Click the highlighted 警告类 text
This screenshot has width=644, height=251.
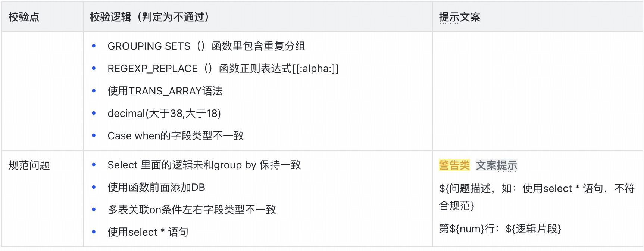454,165
